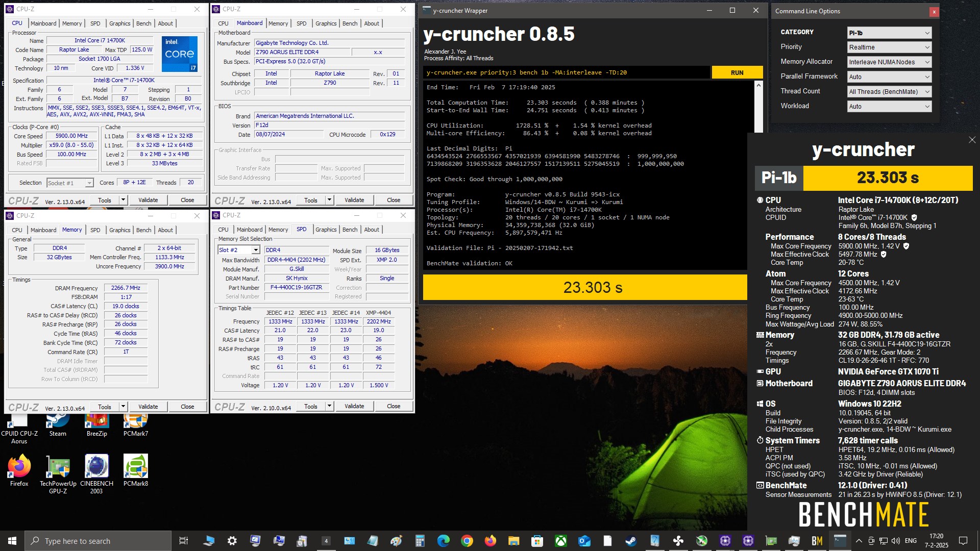Open Settings gear on the taskbar
This screenshot has width=980, height=551.
click(x=232, y=541)
